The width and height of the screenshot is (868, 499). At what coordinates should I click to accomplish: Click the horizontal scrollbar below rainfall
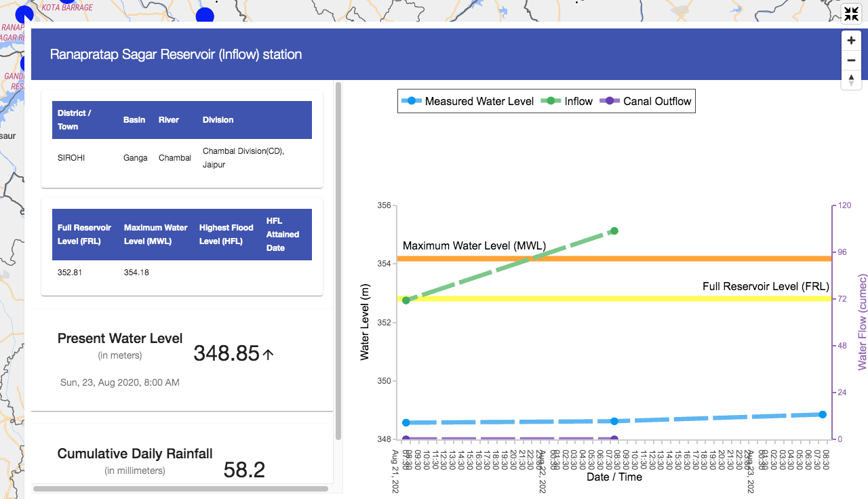(180, 488)
